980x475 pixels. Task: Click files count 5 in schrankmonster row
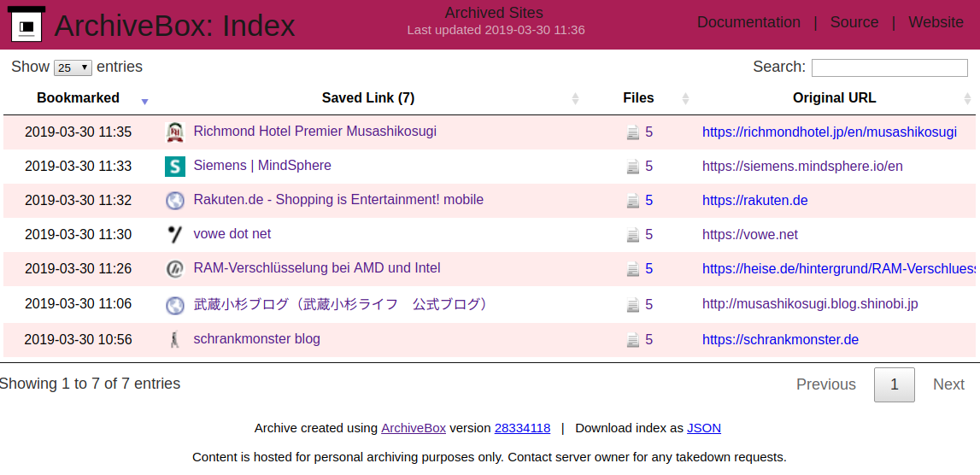coord(648,339)
